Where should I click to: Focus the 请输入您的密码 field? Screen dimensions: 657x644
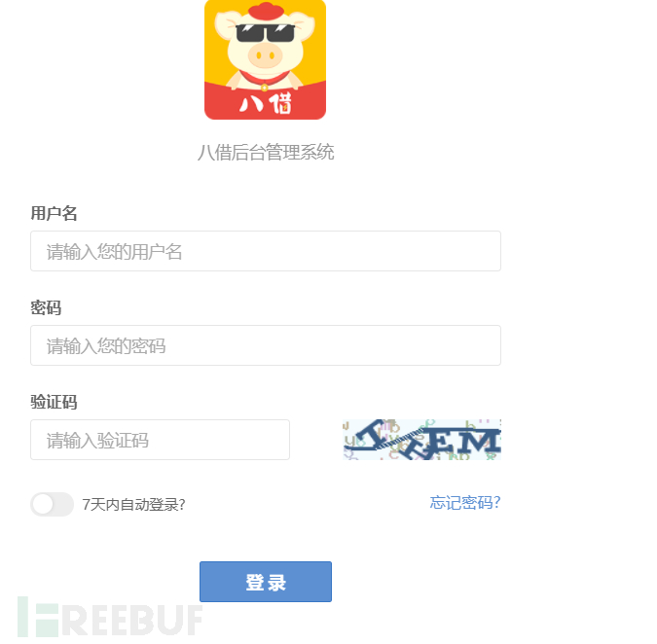pyautogui.click(x=266, y=345)
